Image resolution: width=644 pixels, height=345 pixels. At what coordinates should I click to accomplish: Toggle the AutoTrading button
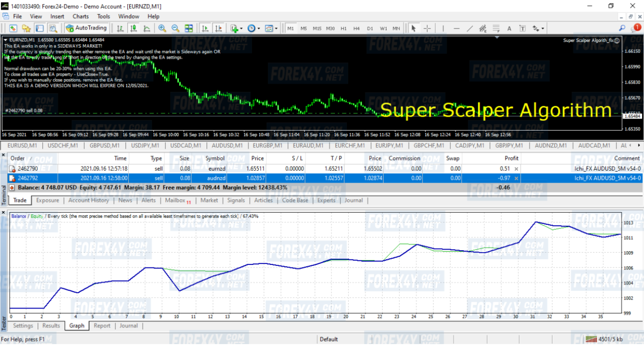[x=86, y=28]
